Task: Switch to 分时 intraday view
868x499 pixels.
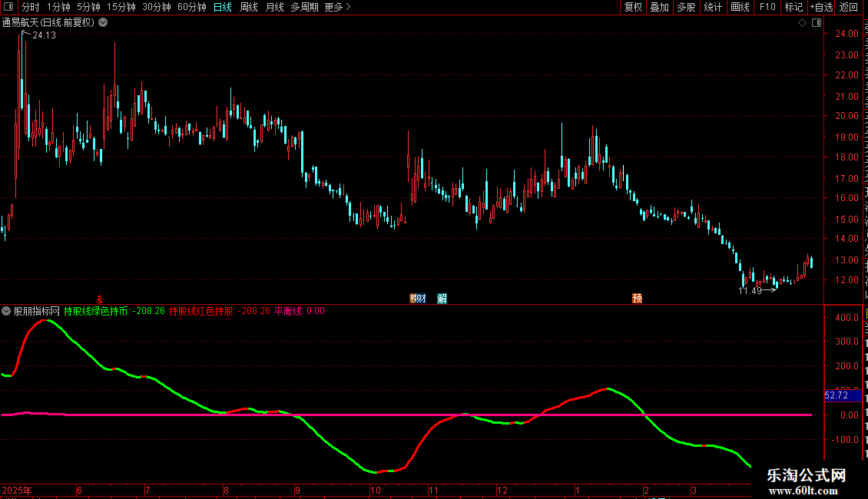Action: (31, 7)
